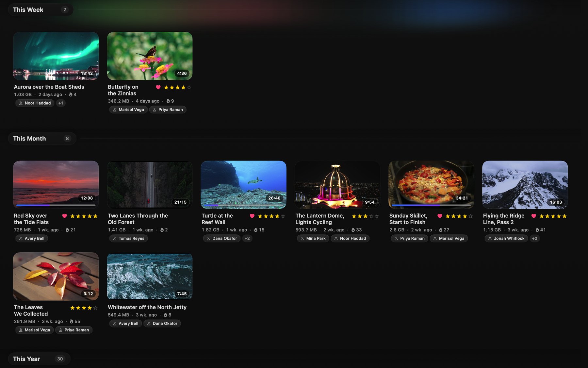Expand the +2 people chip on Turtle at the Reef Wall
Image resolution: width=588 pixels, height=368 pixels.
pos(247,238)
